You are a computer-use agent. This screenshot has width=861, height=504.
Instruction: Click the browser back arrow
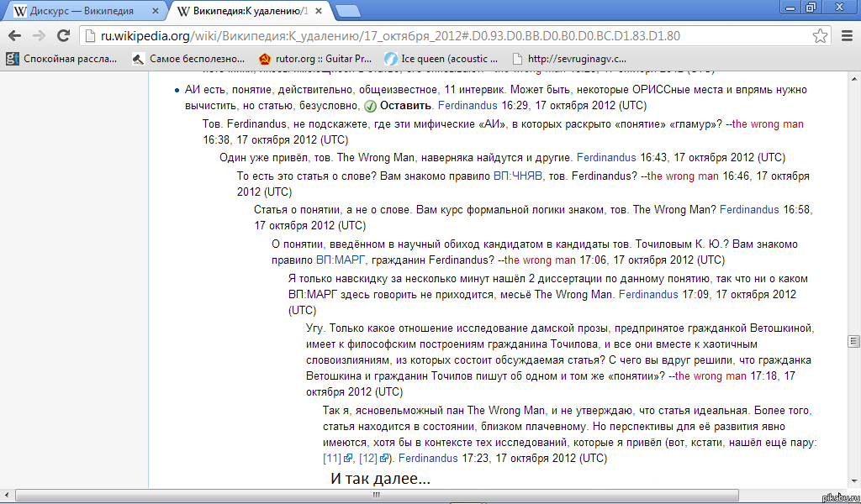coord(14,36)
